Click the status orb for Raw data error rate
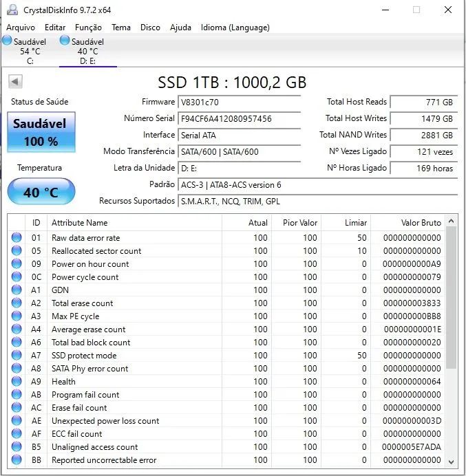466x476 pixels. click(17, 237)
